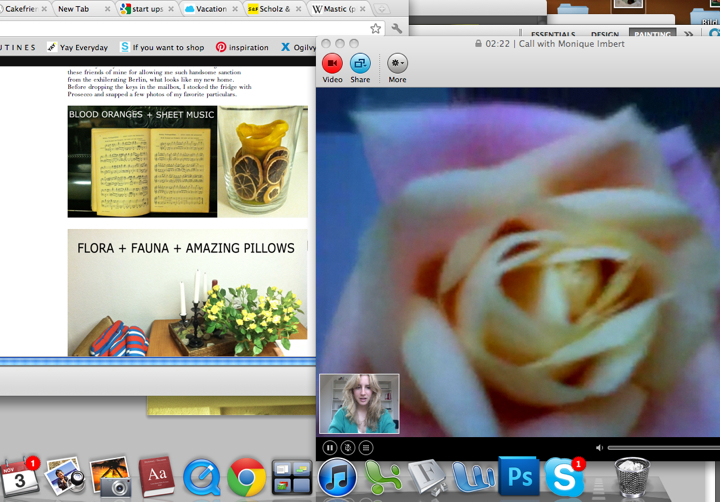The height and width of the screenshot is (502, 720).
Task: Adjust the call volume slider
Action: 662,447
